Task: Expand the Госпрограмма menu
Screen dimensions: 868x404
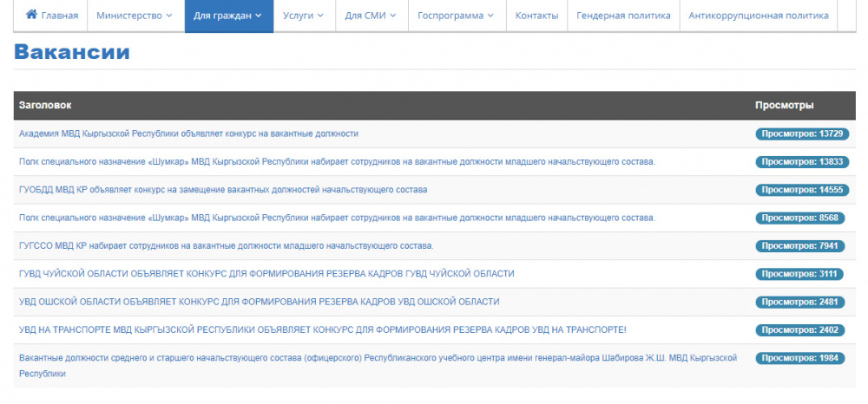Action: pyautogui.click(x=456, y=16)
